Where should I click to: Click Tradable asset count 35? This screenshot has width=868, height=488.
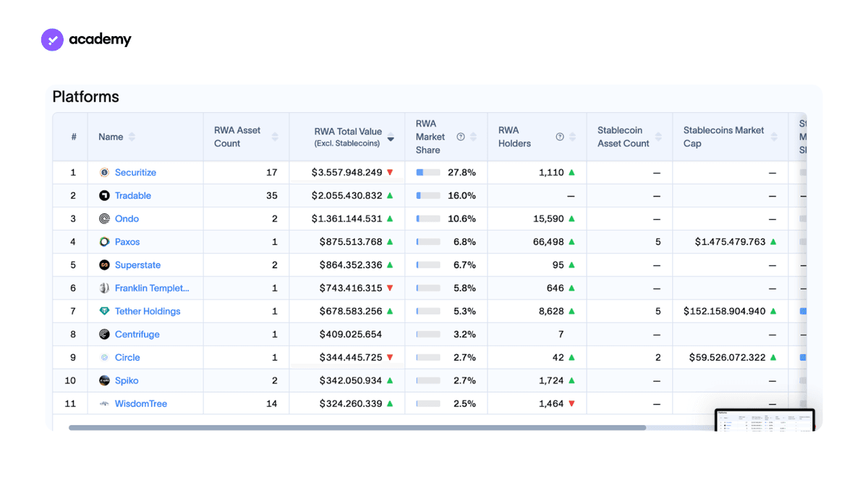pos(272,195)
